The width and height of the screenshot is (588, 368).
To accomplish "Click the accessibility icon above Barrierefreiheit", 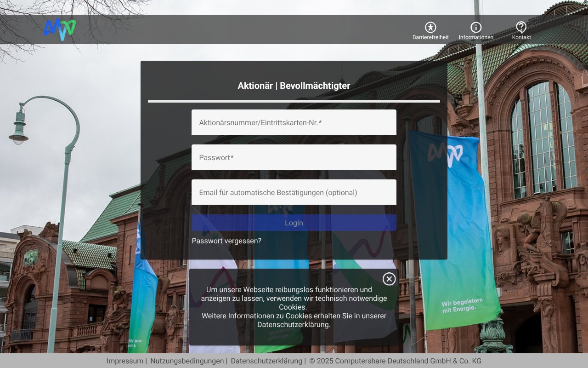I will click(430, 27).
